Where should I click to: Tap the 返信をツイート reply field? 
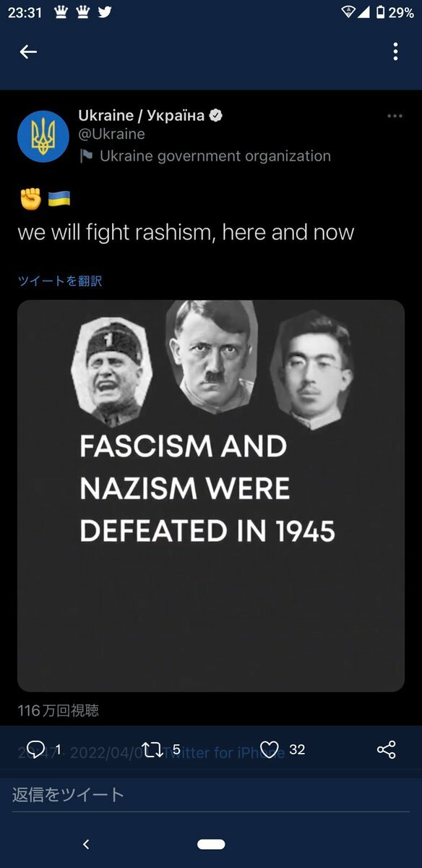coord(211,795)
